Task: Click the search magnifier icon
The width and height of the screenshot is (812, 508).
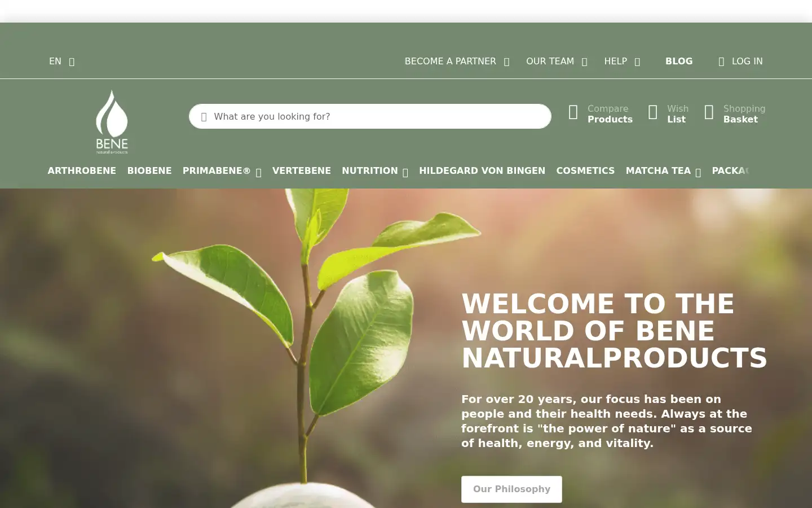Action: (x=204, y=117)
